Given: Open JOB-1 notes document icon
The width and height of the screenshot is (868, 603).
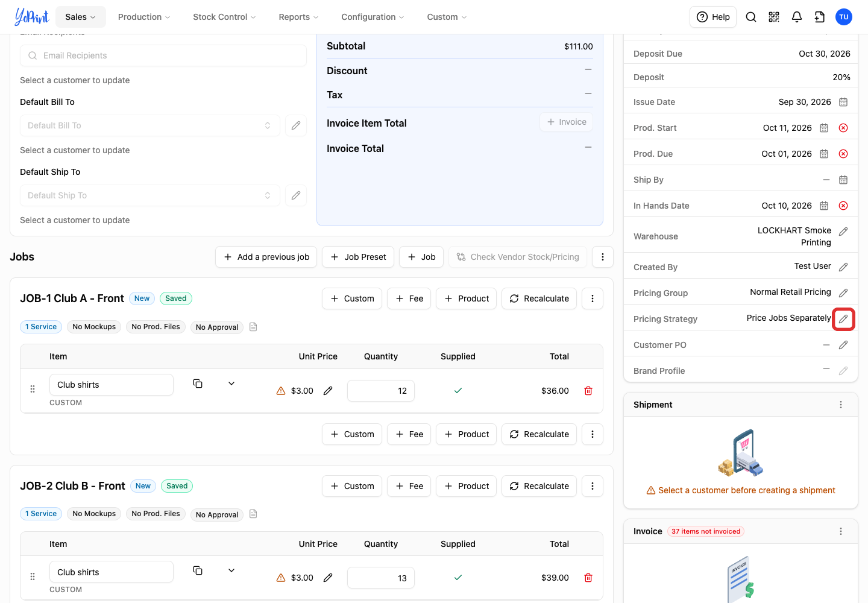Looking at the screenshot, I should click(x=253, y=327).
